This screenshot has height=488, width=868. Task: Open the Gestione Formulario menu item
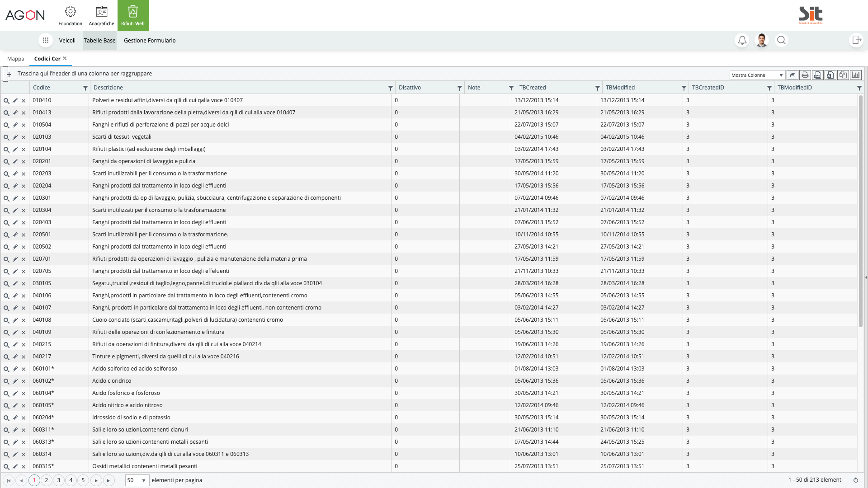(150, 40)
